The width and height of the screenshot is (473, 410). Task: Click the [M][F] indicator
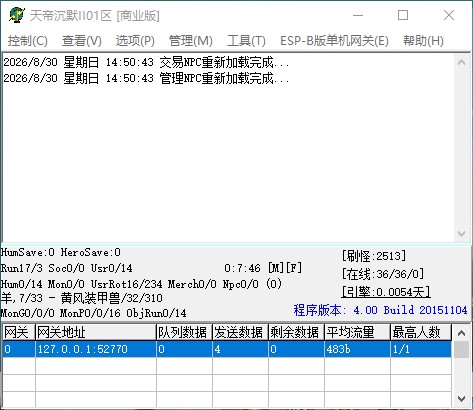click(x=285, y=268)
